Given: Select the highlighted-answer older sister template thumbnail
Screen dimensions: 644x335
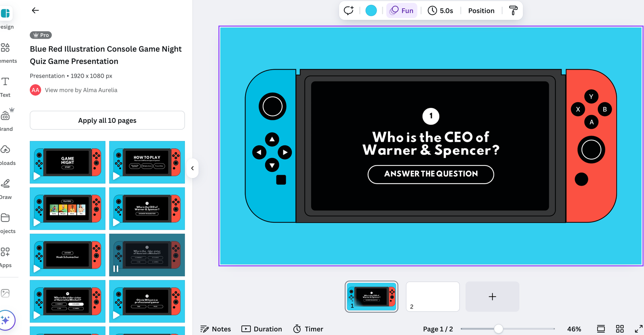Looking at the screenshot, I should [x=68, y=301].
